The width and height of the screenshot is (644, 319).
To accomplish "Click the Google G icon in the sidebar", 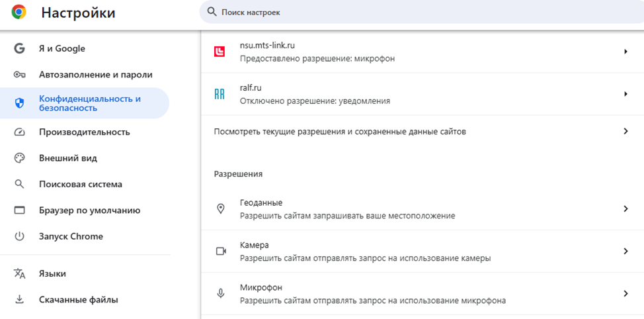I will point(19,48).
